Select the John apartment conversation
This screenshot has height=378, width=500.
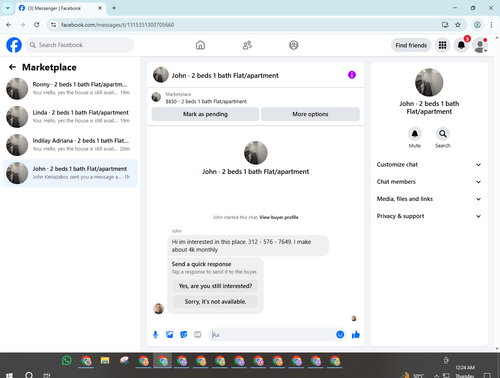pos(70,173)
